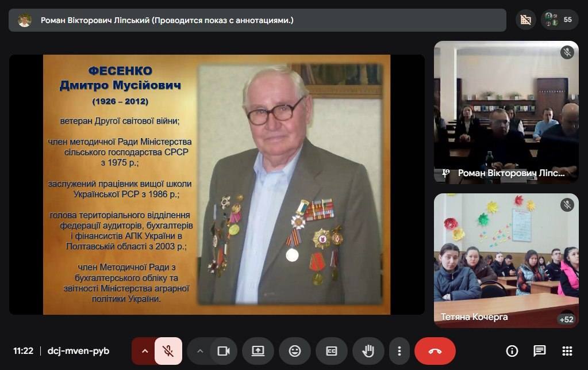
Task: Expand the camera video settings chevron
Action: [x=200, y=351]
